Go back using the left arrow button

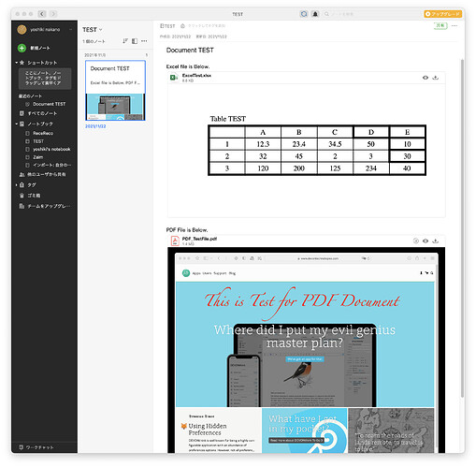click(x=42, y=14)
